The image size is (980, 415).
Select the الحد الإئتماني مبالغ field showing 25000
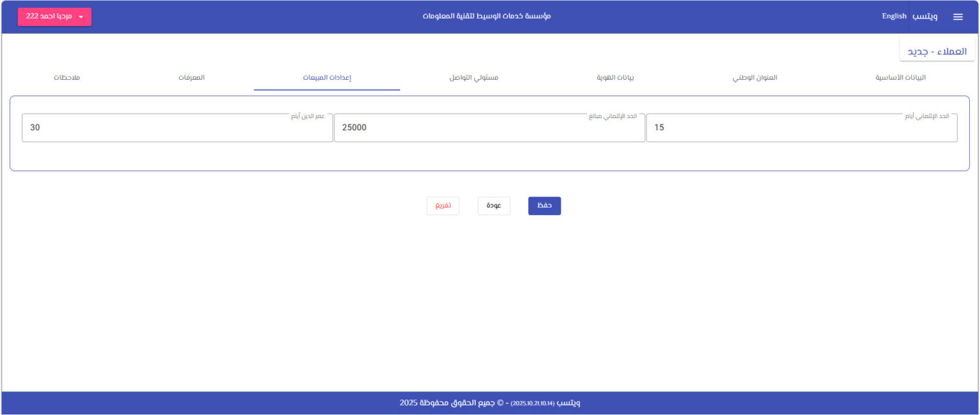point(489,127)
